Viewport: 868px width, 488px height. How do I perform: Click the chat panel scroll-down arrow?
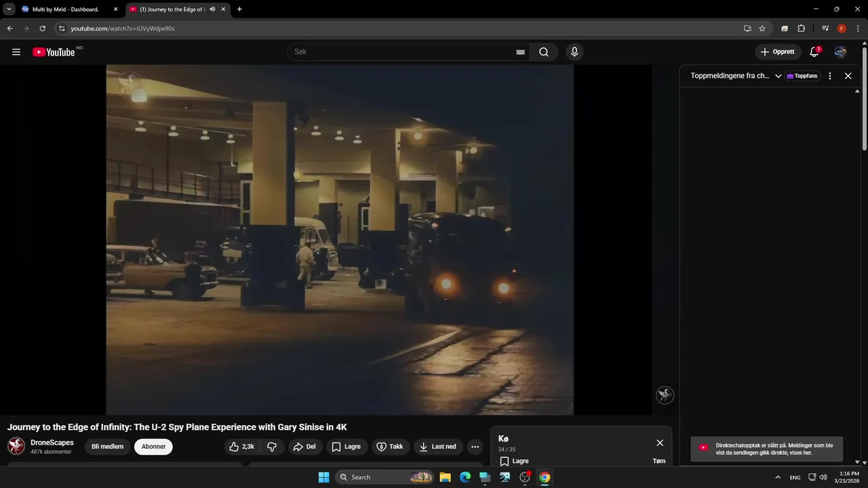857,462
